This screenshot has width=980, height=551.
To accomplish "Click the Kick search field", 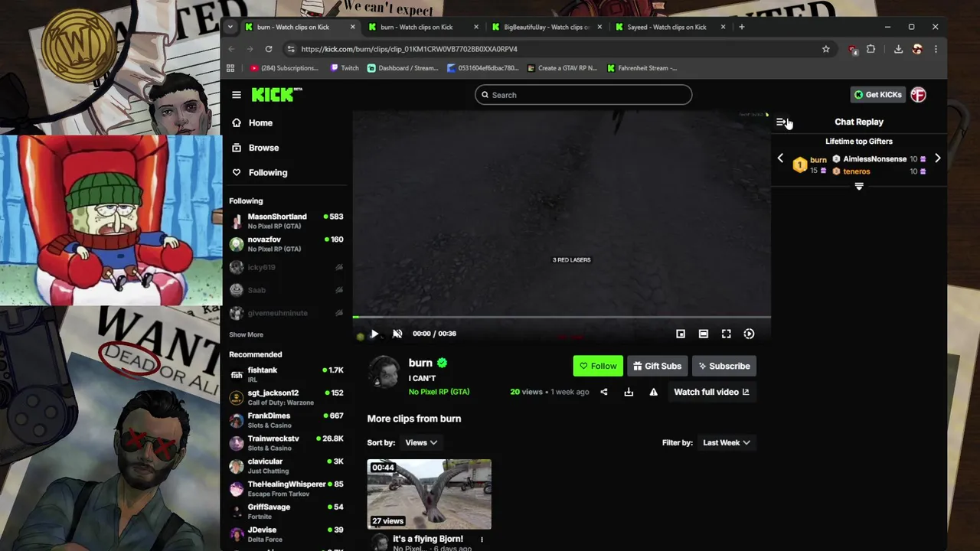I will [x=583, y=95].
